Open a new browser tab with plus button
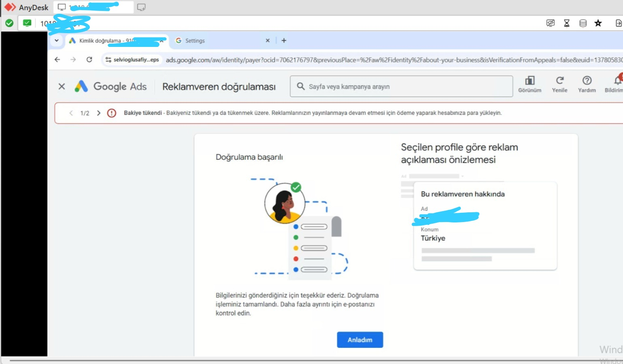 click(x=284, y=40)
